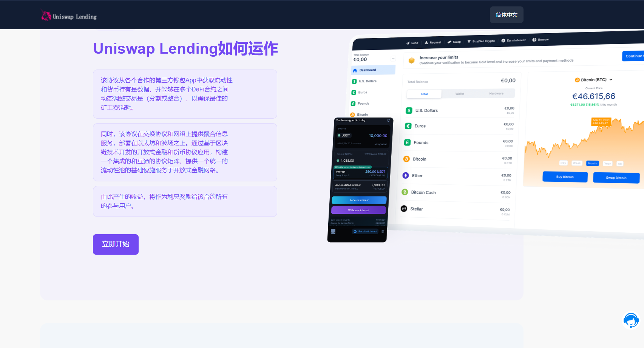Switch the chart range to Week

coord(577,163)
